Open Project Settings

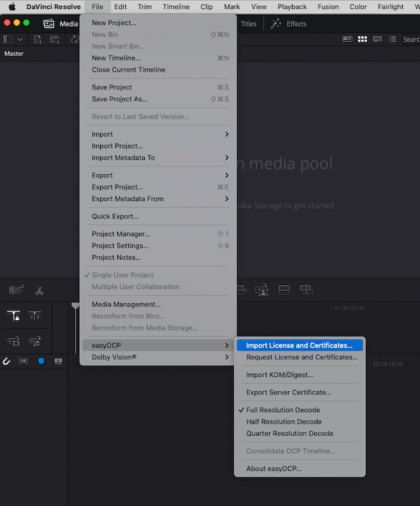coord(158,246)
